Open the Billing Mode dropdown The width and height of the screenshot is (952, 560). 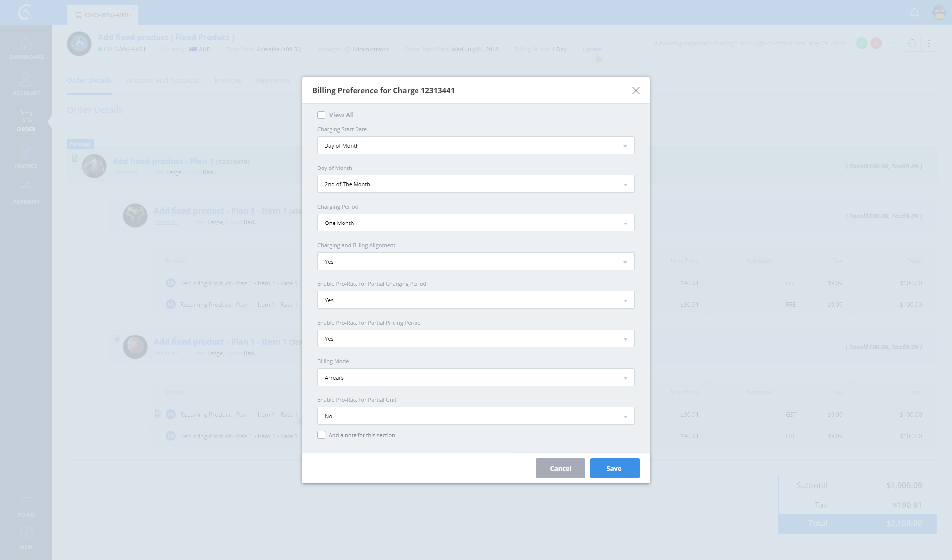pos(476,378)
